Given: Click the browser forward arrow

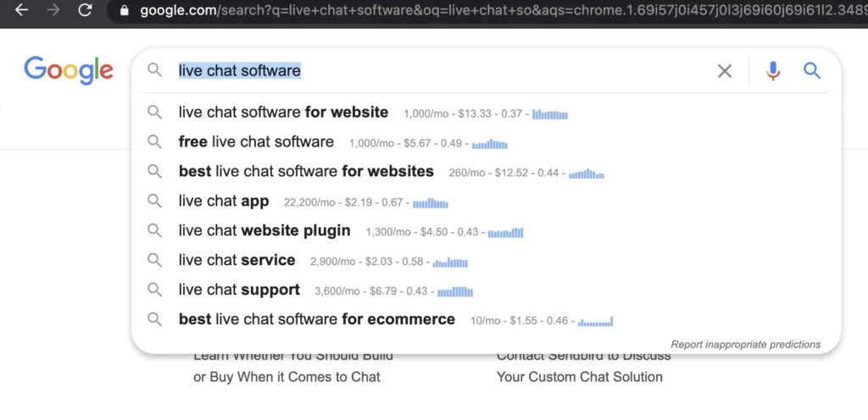Looking at the screenshot, I should (x=53, y=11).
